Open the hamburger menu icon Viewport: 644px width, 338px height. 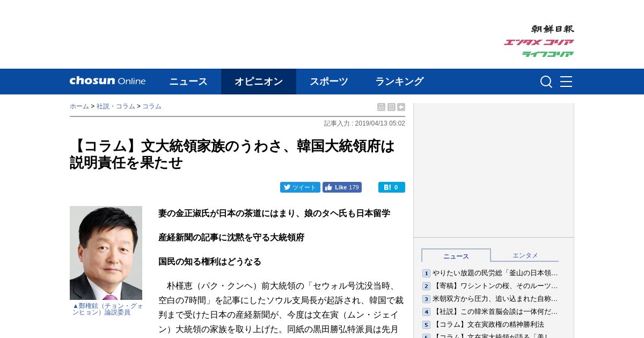(x=566, y=82)
